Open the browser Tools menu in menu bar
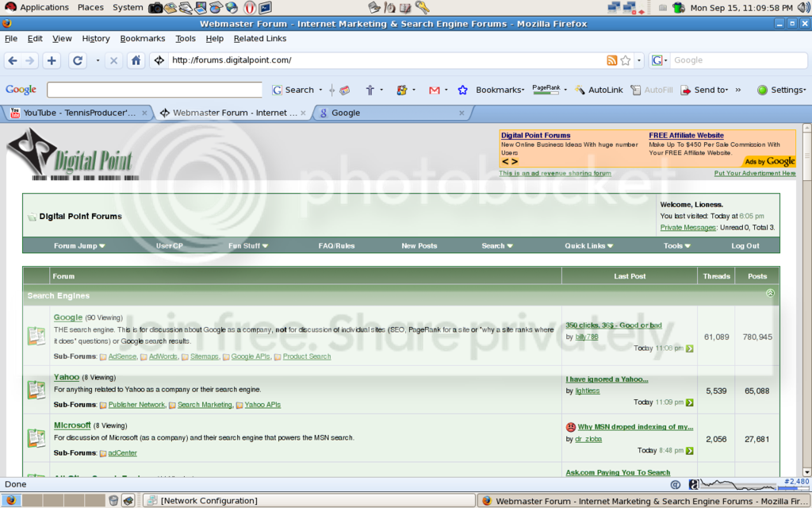The image size is (812, 508). click(x=186, y=38)
